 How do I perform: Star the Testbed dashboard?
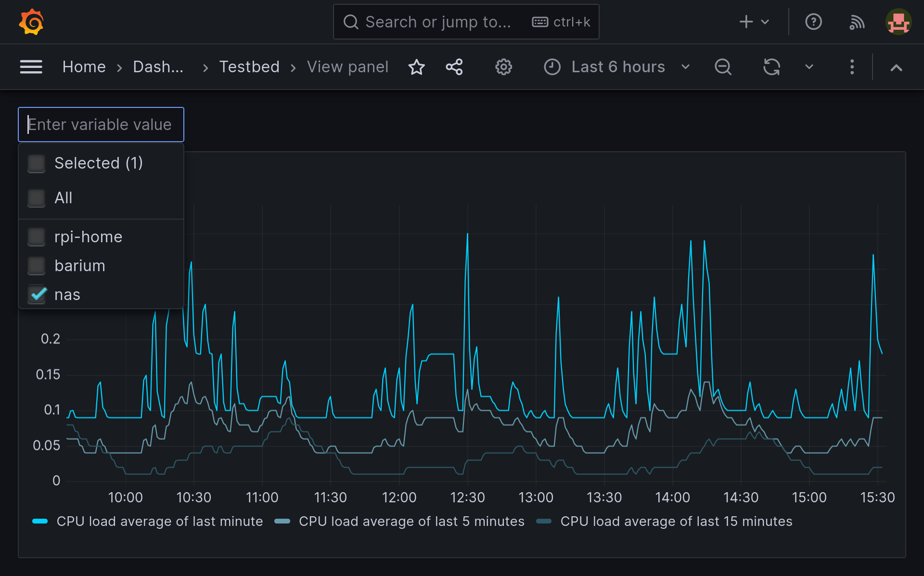tap(417, 67)
